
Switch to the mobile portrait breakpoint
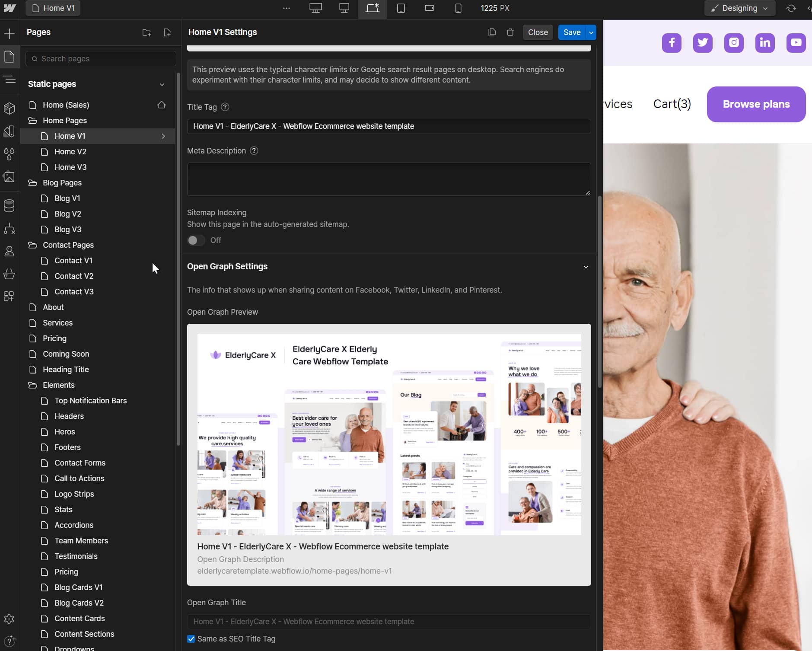click(458, 8)
